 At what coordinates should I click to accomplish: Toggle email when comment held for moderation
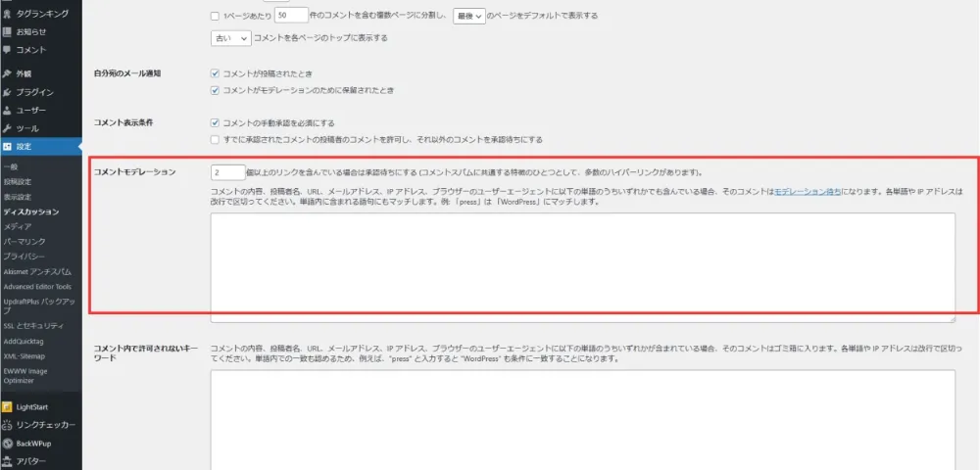(215, 90)
